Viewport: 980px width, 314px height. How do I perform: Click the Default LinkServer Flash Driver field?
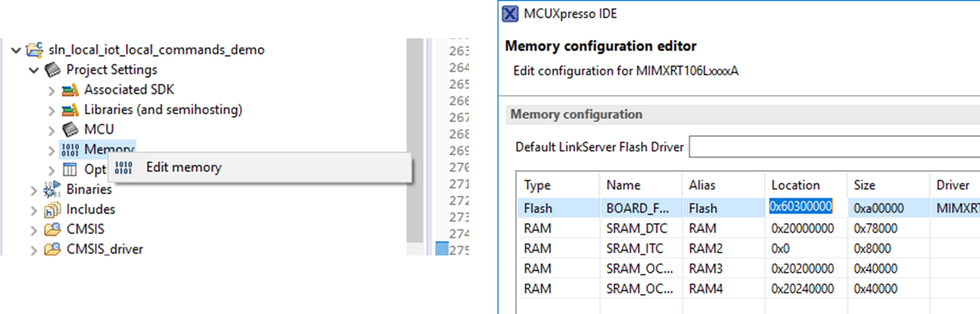coord(834,147)
